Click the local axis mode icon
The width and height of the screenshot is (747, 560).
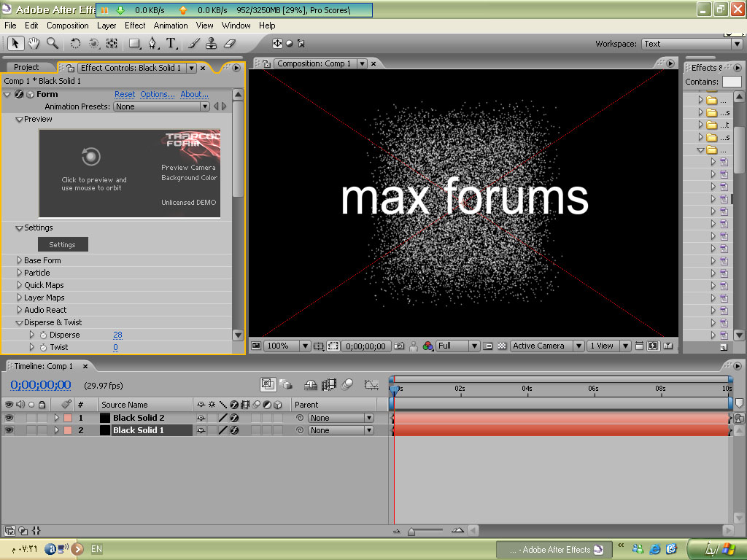point(277,43)
